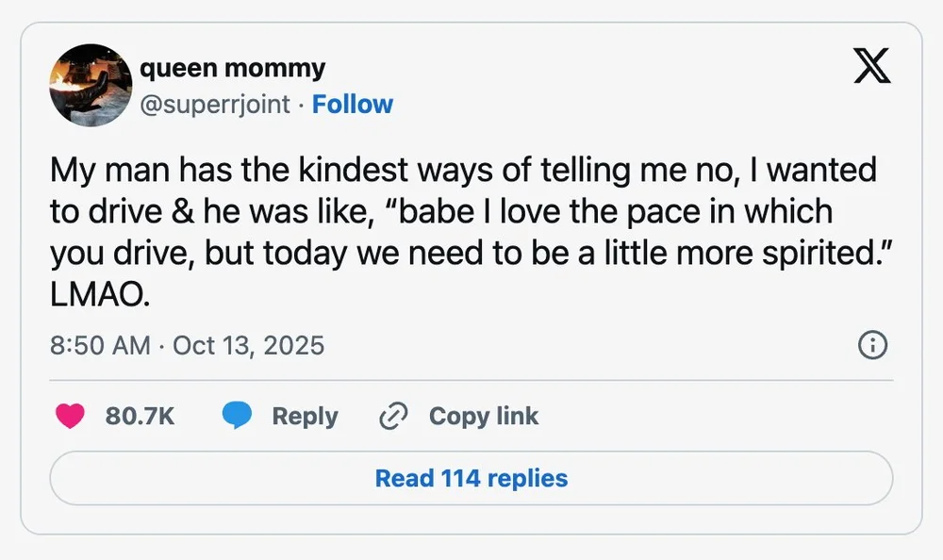
Task: Click the Reply text label
Action: [305, 416]
